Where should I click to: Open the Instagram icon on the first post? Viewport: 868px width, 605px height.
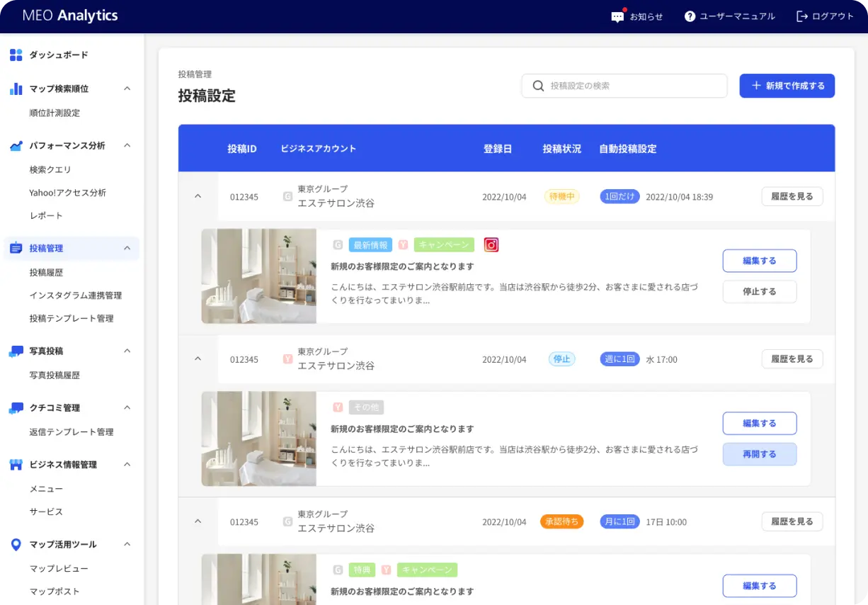point(492,244)
